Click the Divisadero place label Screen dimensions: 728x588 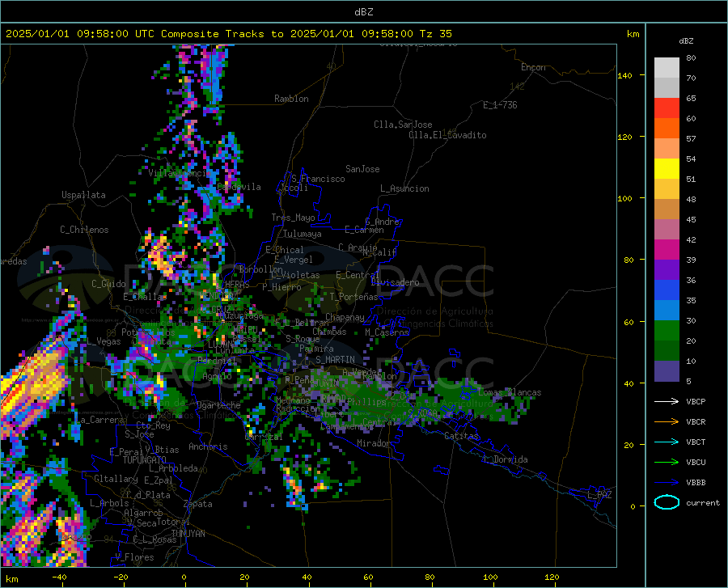pyautogui.click(x=395, y=282)
